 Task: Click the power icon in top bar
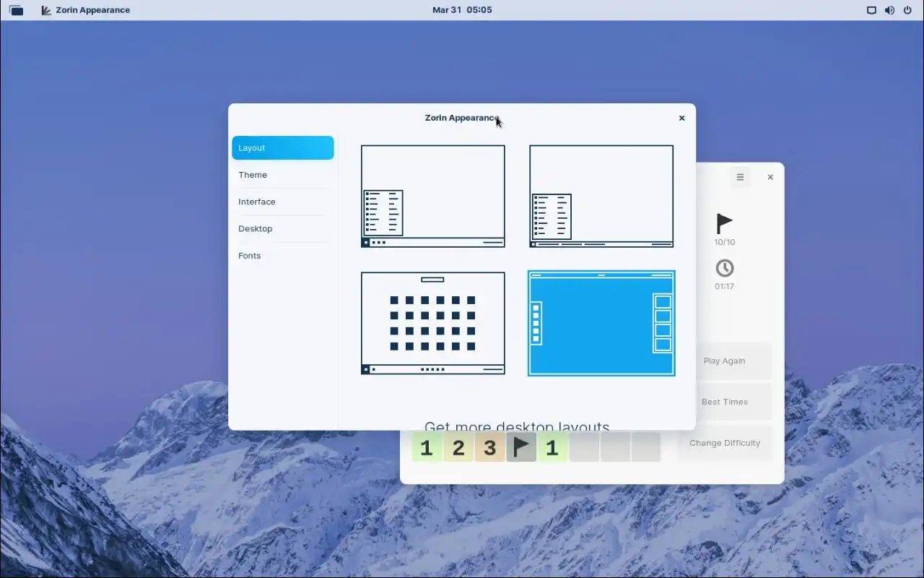click(907, 10)
